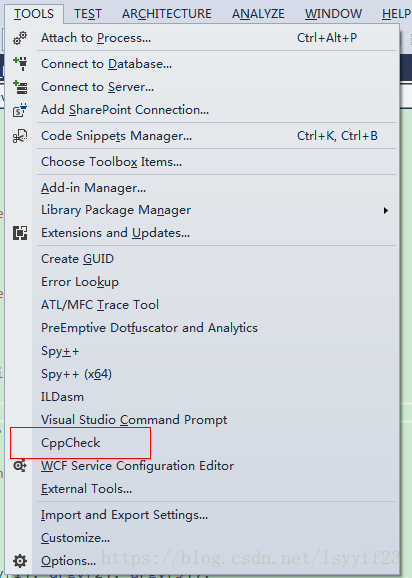412x578 pixels.
Task: Open the ANALYZE menu
Action: coord(258,14)
